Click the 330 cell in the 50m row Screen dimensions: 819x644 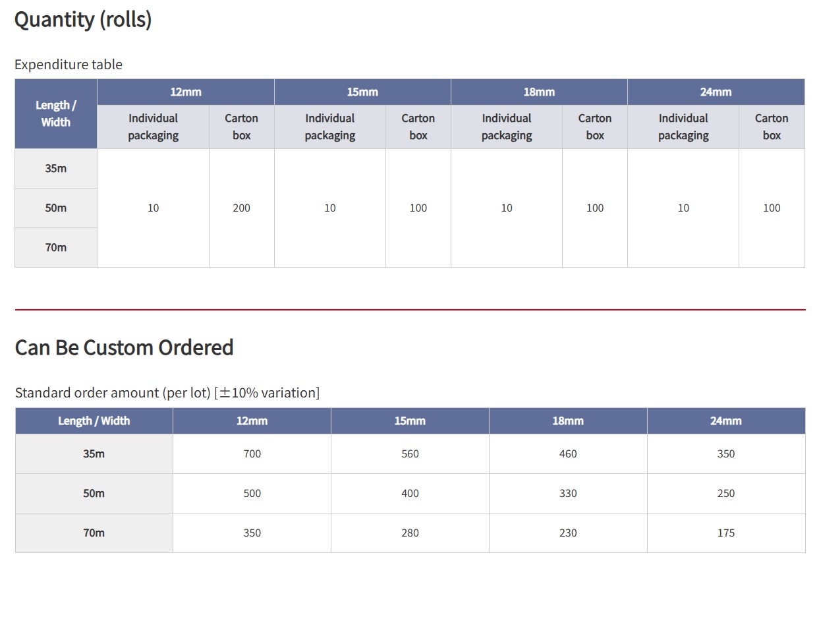click(567, 494)
